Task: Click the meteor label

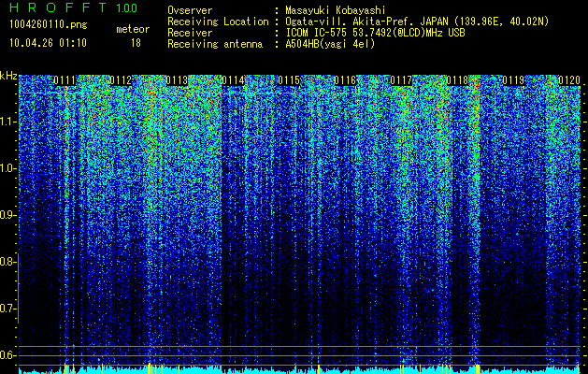Action: [x=133, y=29]
